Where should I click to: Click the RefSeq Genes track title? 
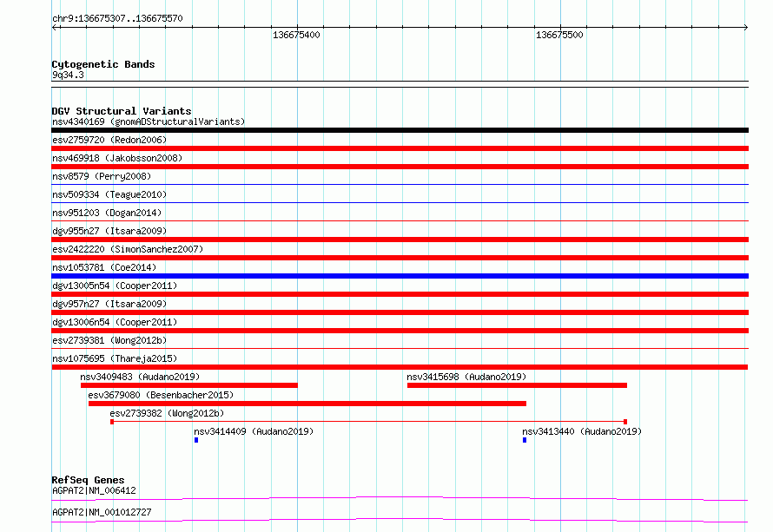pos(88,480)
